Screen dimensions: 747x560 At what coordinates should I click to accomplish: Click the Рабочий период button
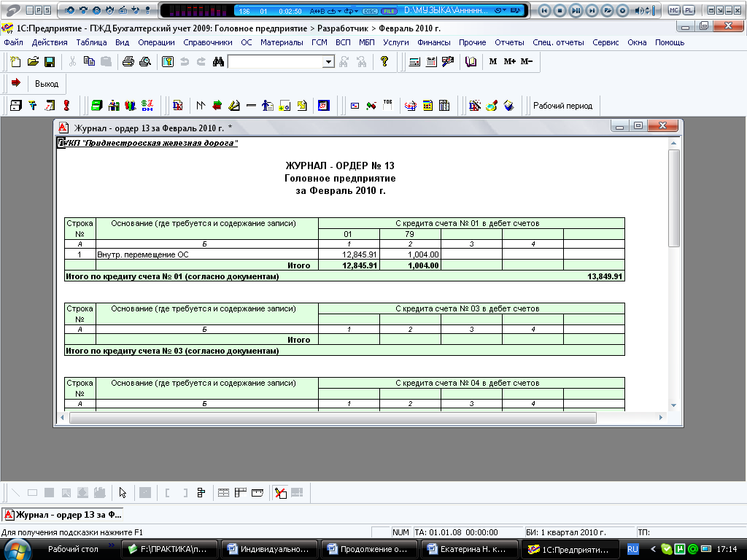tap(562, 106)
